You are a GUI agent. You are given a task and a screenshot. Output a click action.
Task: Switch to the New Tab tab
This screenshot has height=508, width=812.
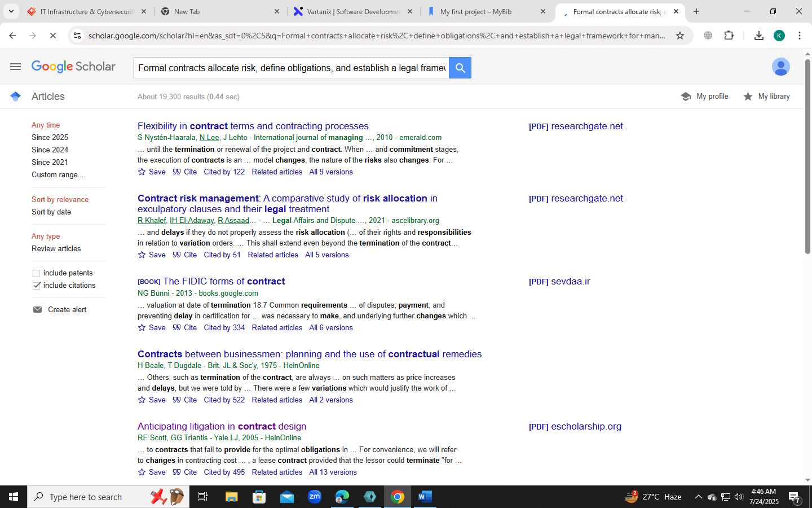tap(220, 11)
